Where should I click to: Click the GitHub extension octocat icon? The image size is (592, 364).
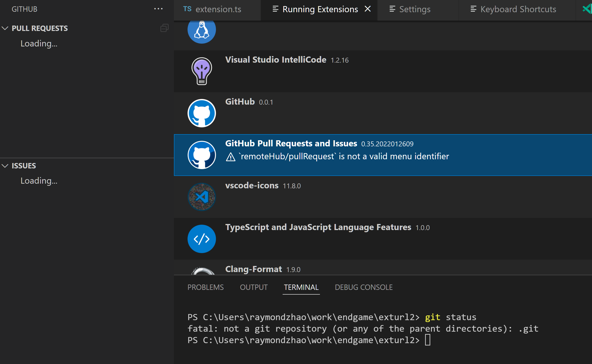point(201,113)
